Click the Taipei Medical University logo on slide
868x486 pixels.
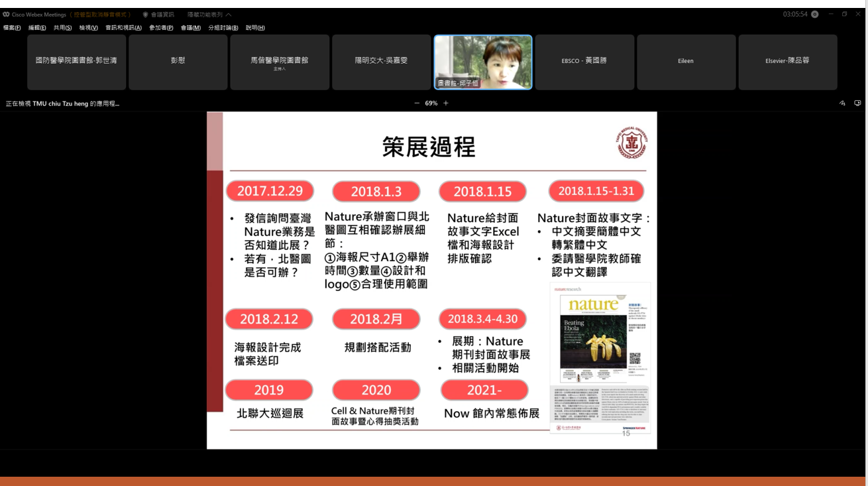click(632, 143)
